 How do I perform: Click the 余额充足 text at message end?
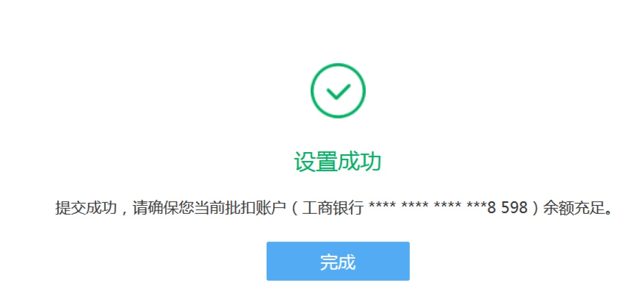[x=573, y=208]
